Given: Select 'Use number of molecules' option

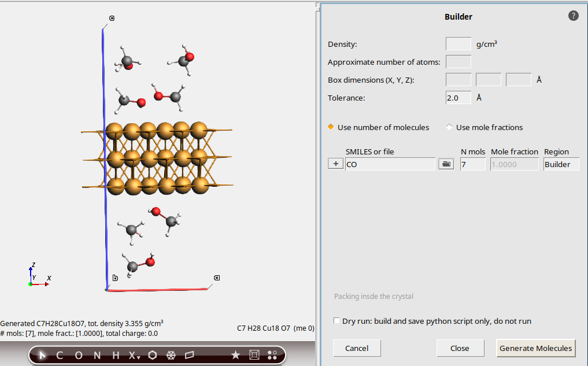Looking at the screenshot, I should tap(331, 127).
